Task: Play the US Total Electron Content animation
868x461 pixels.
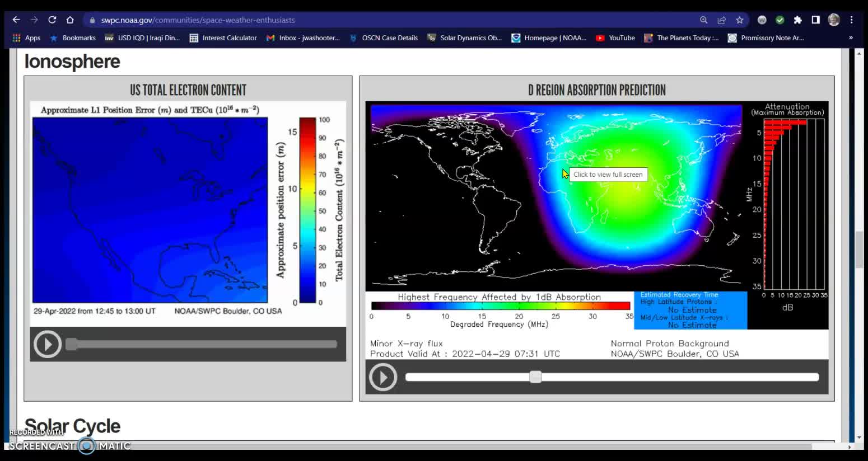Action: point(47,344)
